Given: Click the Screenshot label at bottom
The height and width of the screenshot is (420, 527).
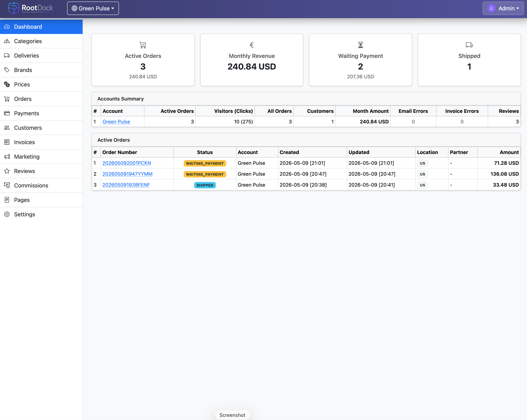Looking at the screenshot, I should 232,415.
